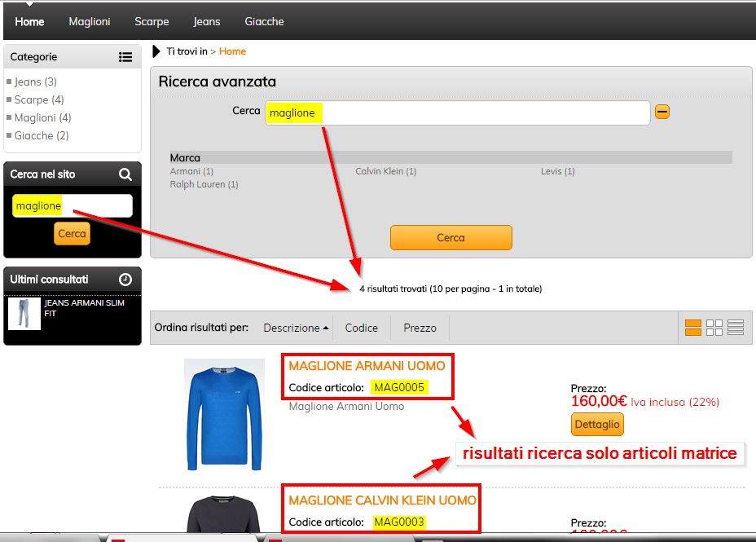This screenshot has height=542, width=756.
Task: Focus the sidebar search field with maglione
Action: [x=73, y=206]
